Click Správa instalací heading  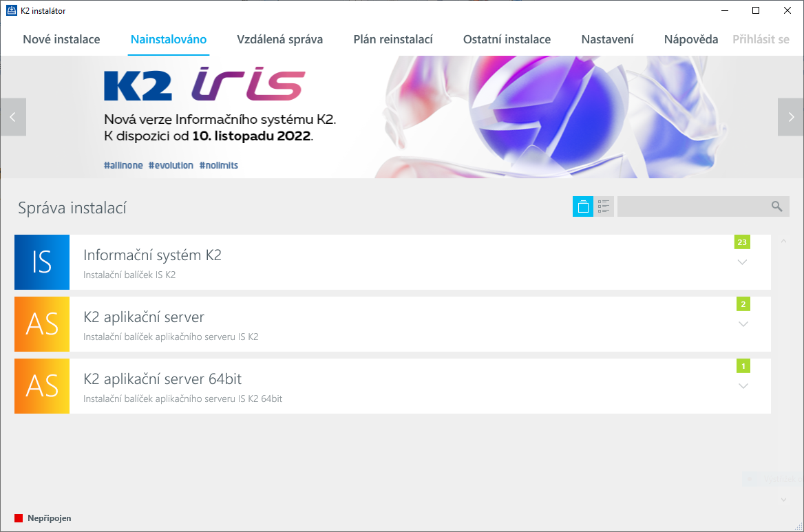(72, 208)
